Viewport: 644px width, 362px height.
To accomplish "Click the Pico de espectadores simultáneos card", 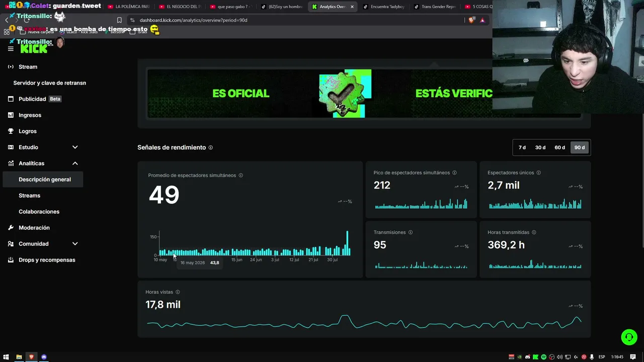I will click(x=421, y=189).
